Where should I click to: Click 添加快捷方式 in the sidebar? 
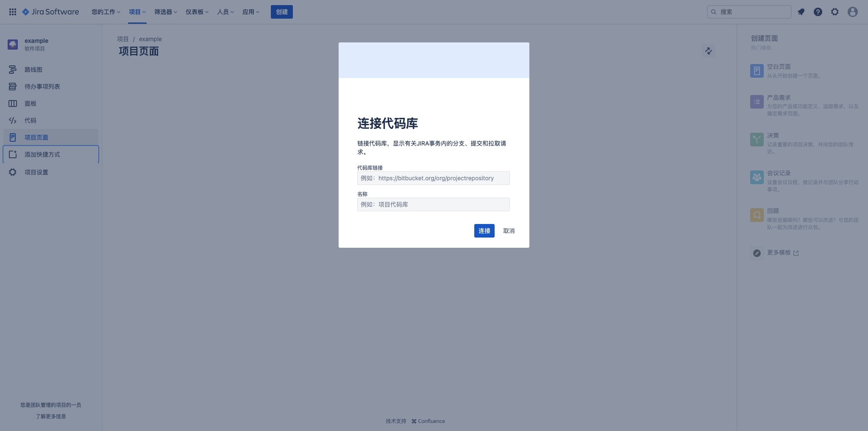click(51, 154)
